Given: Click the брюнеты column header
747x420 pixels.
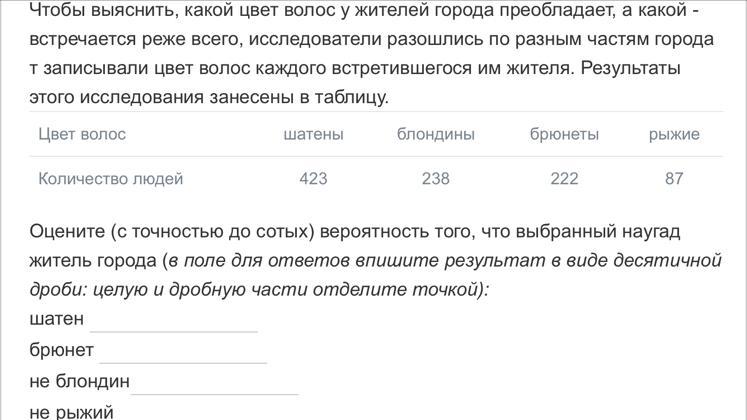Looking at the screenshot, I should 564,134.
